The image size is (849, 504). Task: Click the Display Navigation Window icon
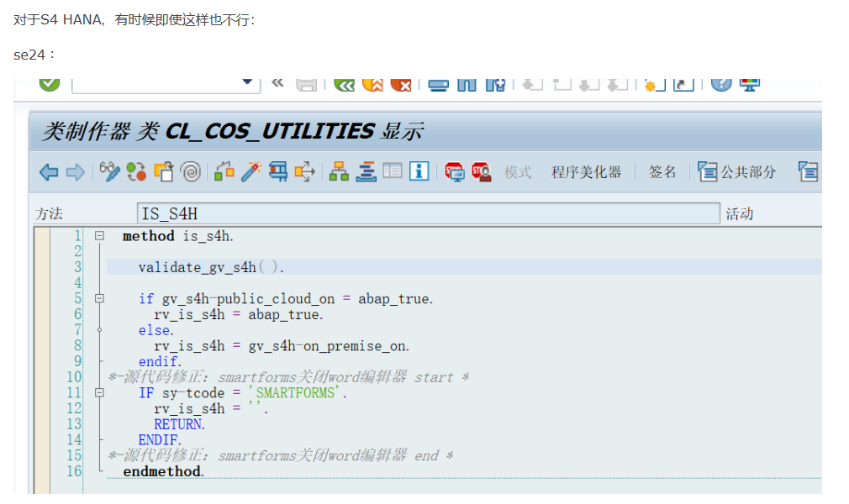[x=366, y=171]
